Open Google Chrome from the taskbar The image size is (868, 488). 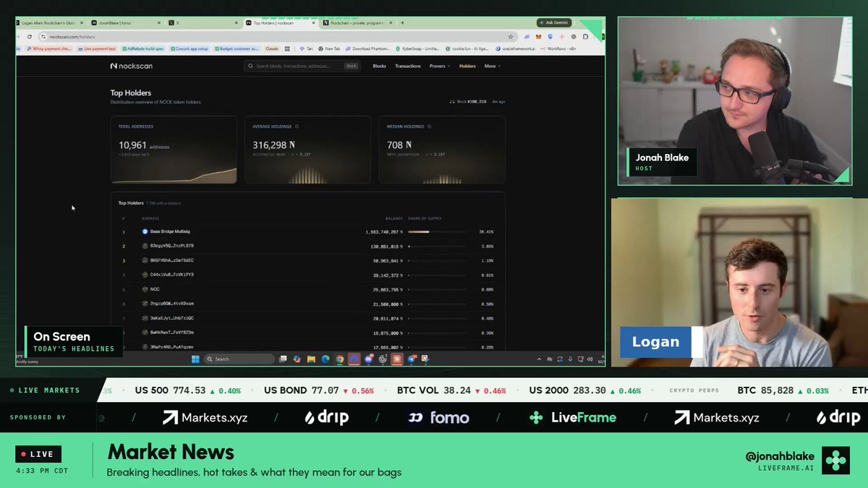pos(340,359)
